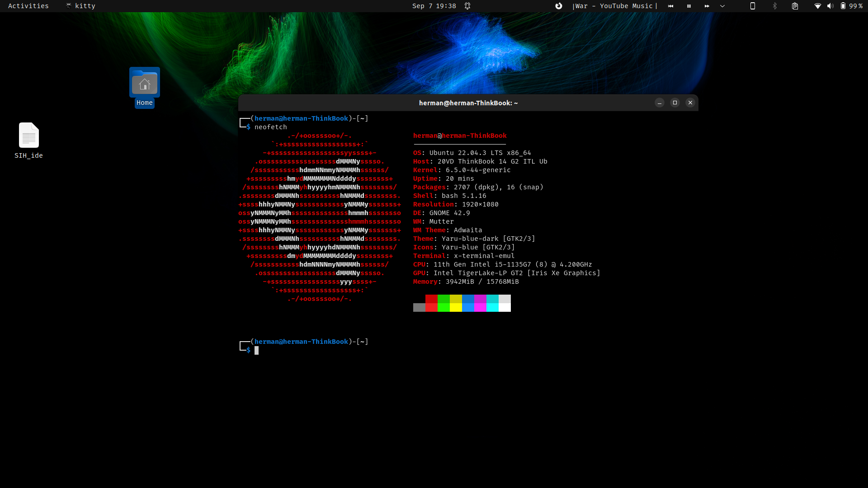Click the Icons: Yaru-blue line
The height and width of the screenshot is (488, 868).
click(464, 247)
